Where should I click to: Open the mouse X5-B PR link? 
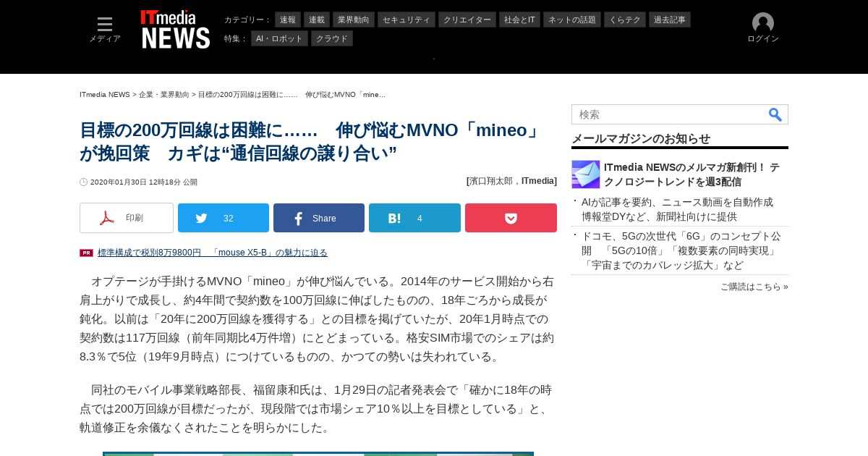(213, 253)
